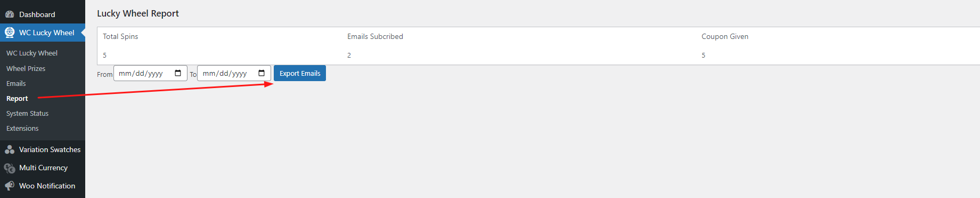Open the Emails submenu page

16,83
